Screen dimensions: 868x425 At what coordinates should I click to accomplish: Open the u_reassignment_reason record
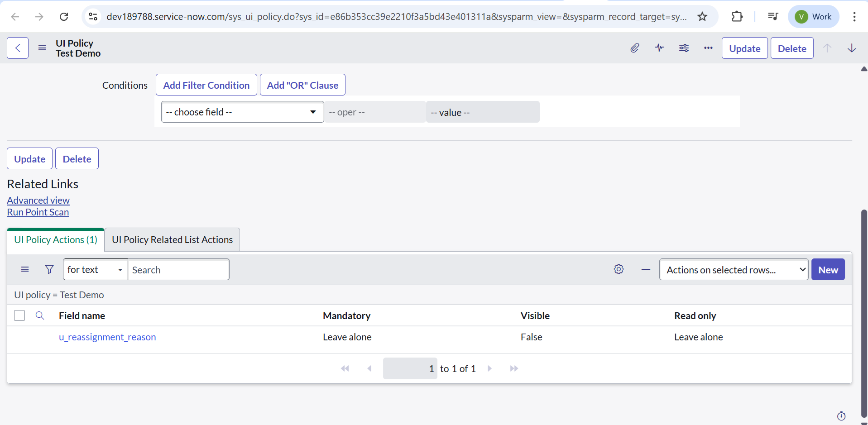pyautogui.click(x=107, y=337)
